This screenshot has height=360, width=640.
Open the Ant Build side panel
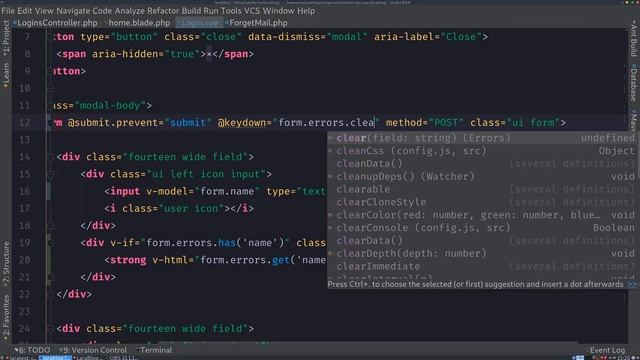634,40
